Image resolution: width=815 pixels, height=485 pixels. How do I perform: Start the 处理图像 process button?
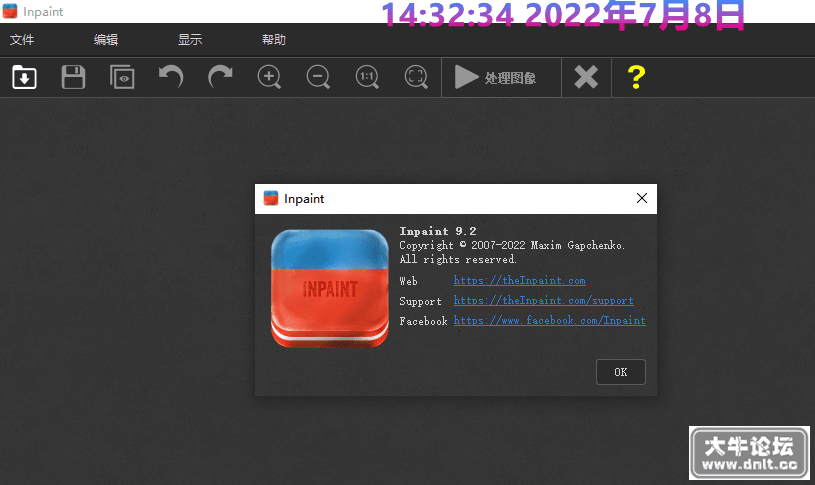pyautogui.click(x=501, y=77)
